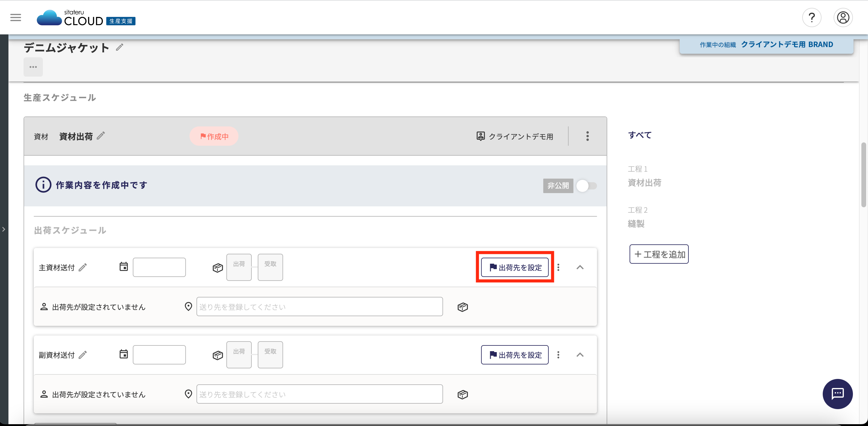This screenshot has height=426, width=868.
Task: Select すべて in the process sidebar
Action: click(x=640, y=135)
